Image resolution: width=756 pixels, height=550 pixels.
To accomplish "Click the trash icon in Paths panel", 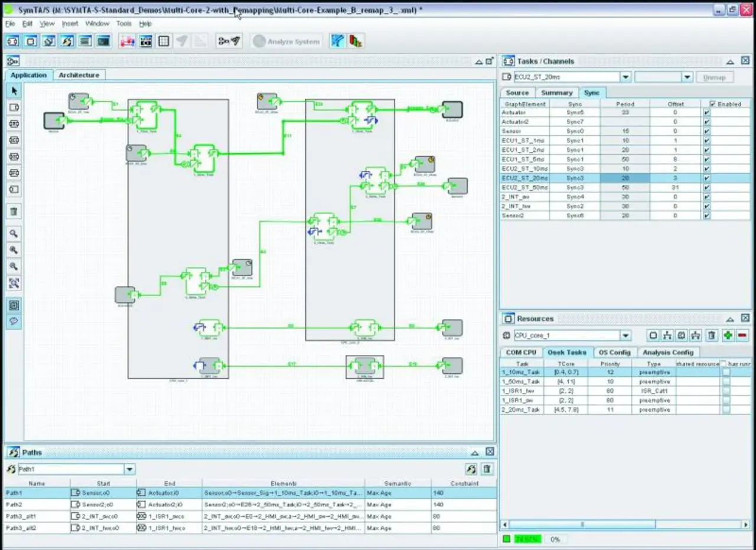I will tap(487, 469).
